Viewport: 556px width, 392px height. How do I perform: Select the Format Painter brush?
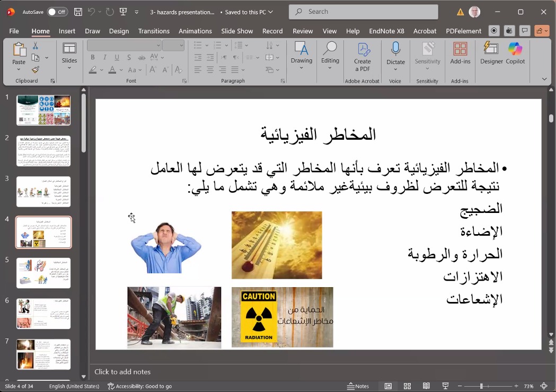click(x=36, y=69)
